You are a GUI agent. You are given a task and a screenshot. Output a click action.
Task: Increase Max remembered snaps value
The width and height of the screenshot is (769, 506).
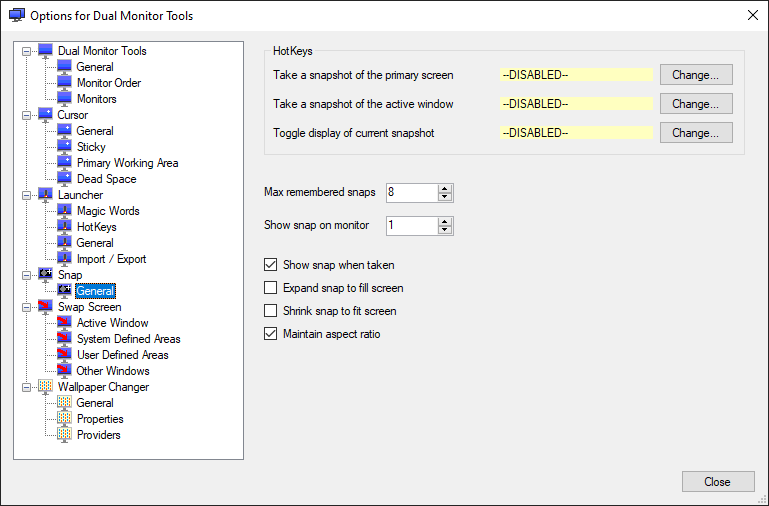pos(445,188)
